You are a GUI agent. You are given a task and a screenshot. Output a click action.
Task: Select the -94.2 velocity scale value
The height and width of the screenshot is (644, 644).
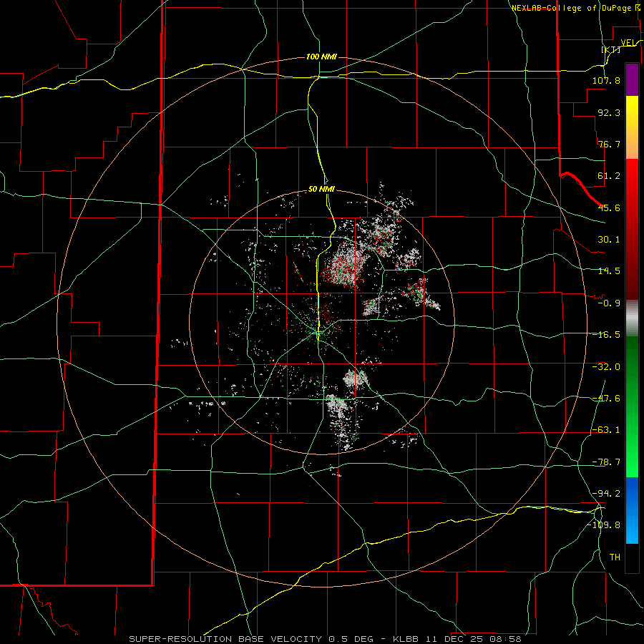click(606, 493)
